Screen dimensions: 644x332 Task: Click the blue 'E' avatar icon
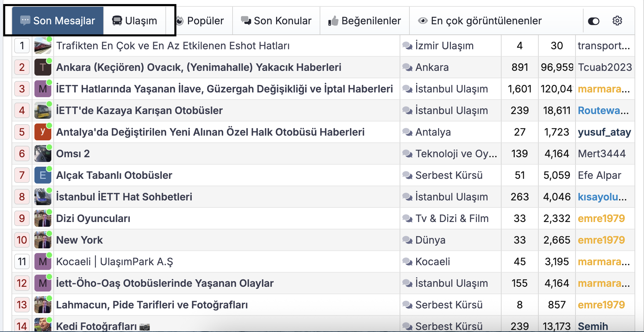[43, 175]
